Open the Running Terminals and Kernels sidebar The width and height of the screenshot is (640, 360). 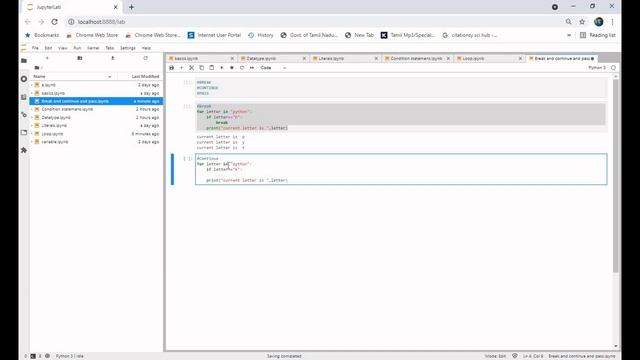[24, 79]
